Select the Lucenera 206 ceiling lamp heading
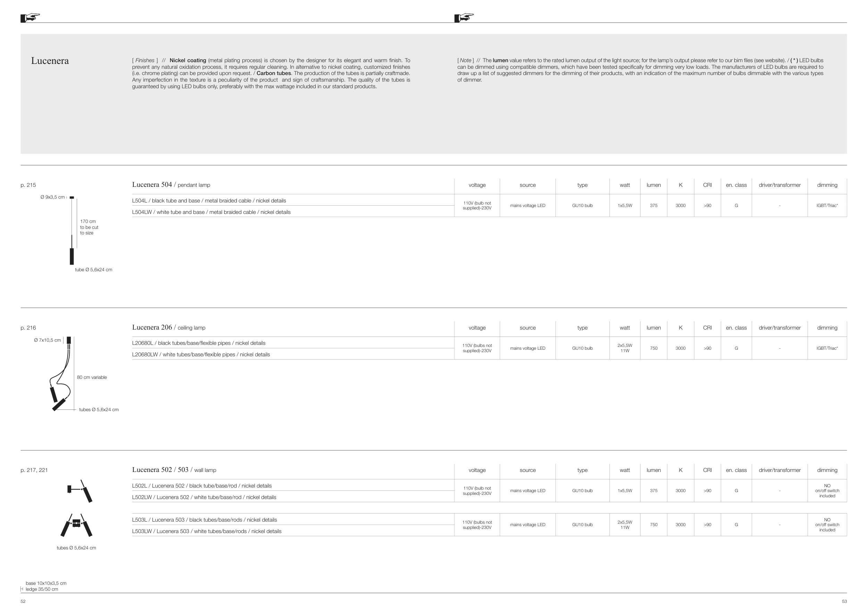The image size is (868, 614). click(169, 327)
